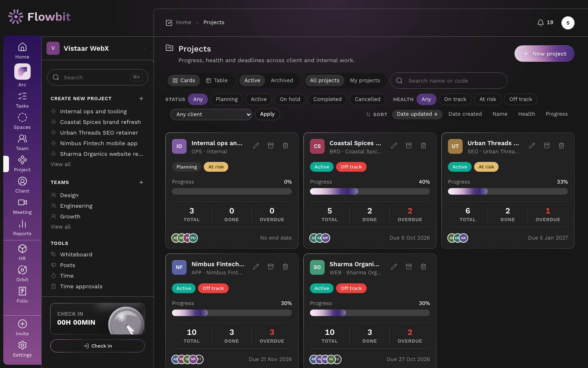This screenshot has width=588, height=368.
Task: Sort projects by Date updated
Action: (417, 114)
